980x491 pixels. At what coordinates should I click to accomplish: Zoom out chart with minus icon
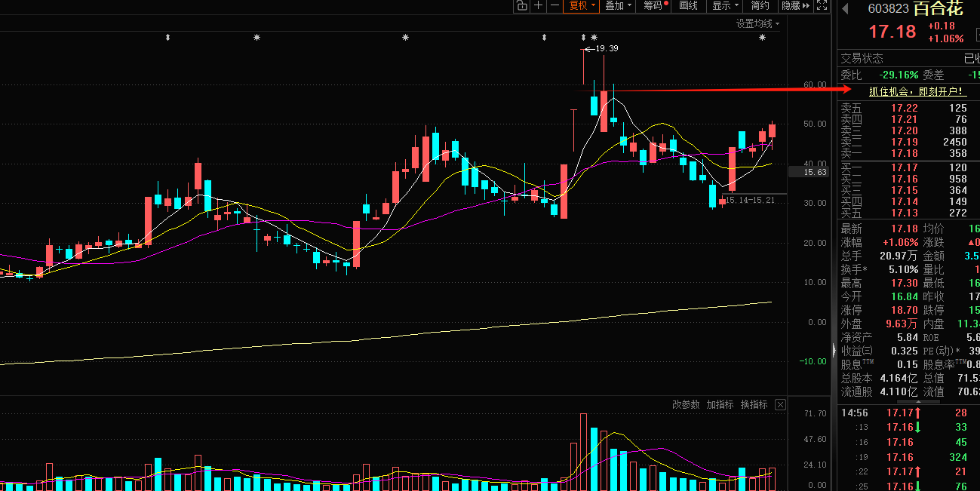point(555,6)
